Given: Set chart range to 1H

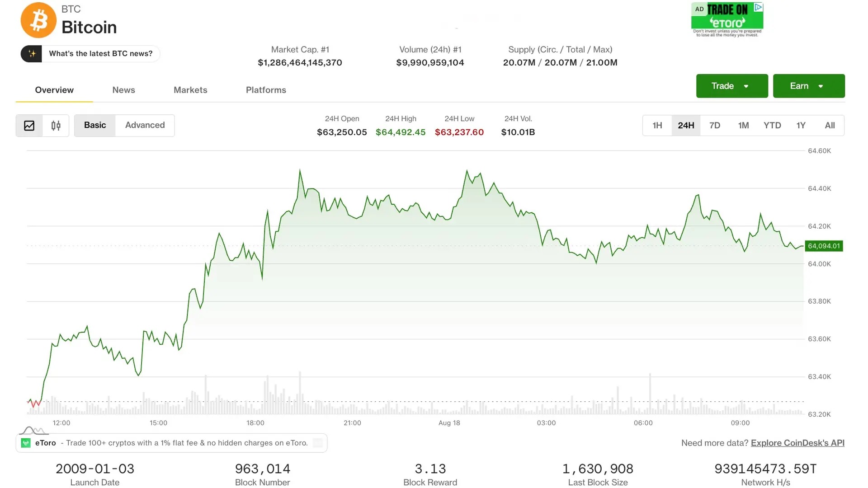Looking at the screenshot, I should click(x=657, y=125).
